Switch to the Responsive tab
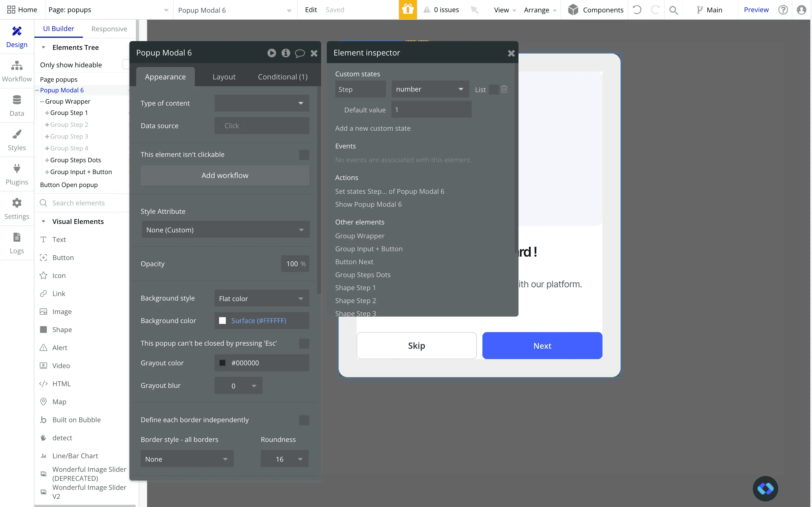The height and width of the screenshot is (507, 812). tap(109, 29)
